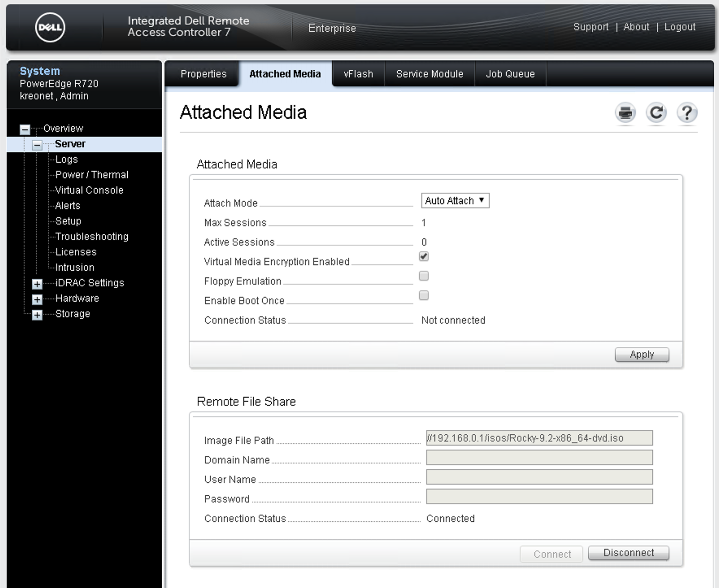Viewport: 719px width, 588px height.
Task: Click the User Name input field
Action: (539, 477)
